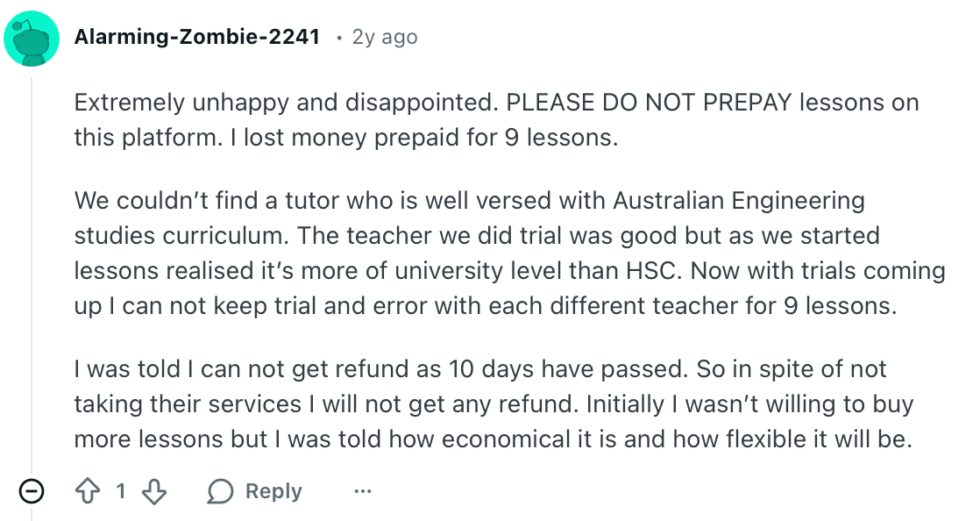Viewport: 980px width, 521px height.
Task: Open the Alarming-Zombie-2241 user profile link
Action: point(197,37)
